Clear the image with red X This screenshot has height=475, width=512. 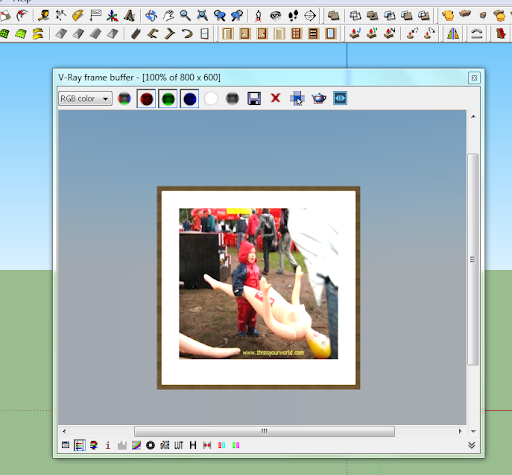click(x=276, y=98)
